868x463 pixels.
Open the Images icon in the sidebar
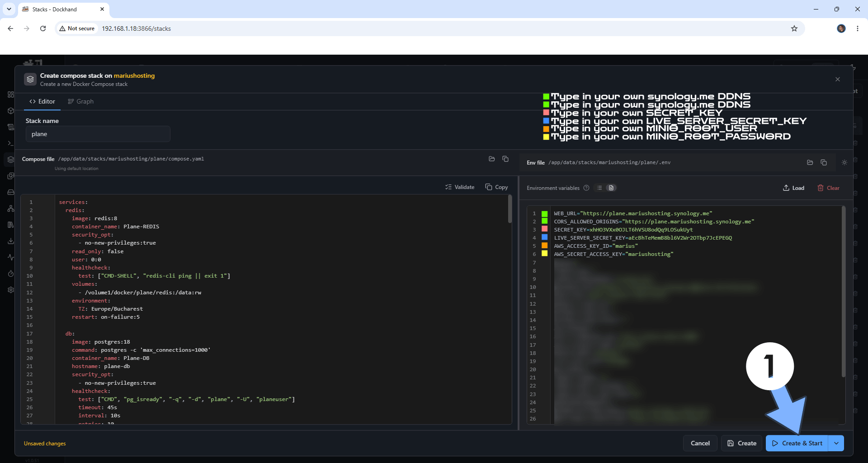11,176
